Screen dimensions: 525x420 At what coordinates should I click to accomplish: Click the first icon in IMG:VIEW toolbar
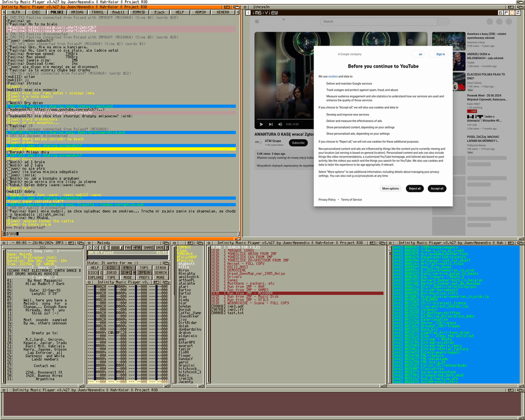pos(500,13)
